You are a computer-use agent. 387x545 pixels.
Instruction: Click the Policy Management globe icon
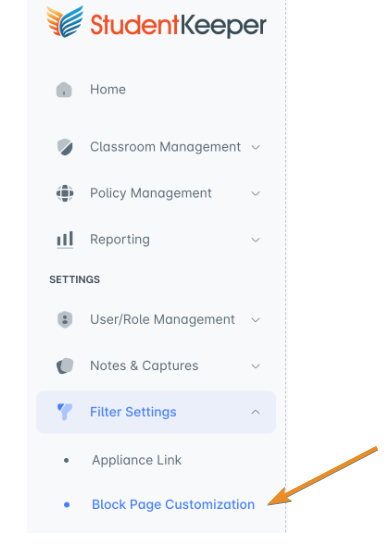65,193
